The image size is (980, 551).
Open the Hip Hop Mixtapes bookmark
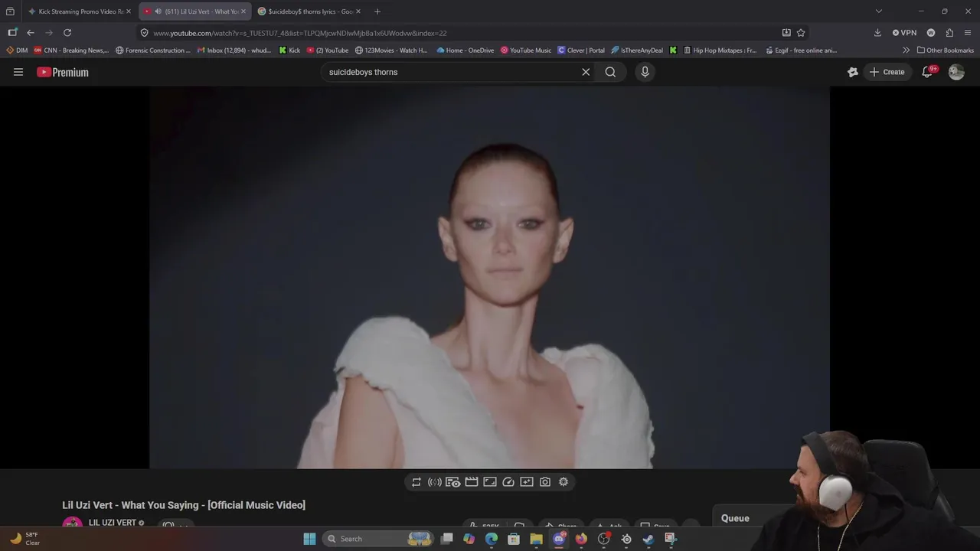[x=720, y=51]
